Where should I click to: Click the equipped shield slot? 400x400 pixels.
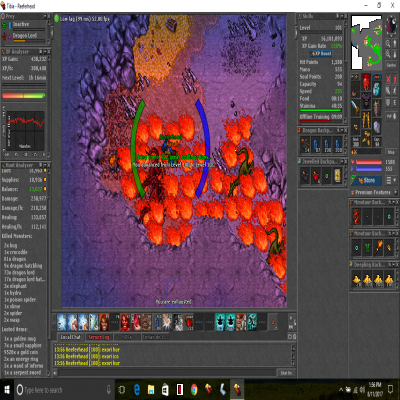click(377, 107)
